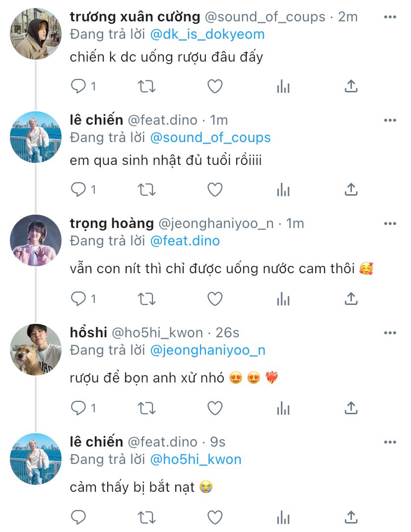Open more options menu on hỏshi's tweet
This screenshot has width=411, height=532.
pyautogui.click(x=390, y=332)
